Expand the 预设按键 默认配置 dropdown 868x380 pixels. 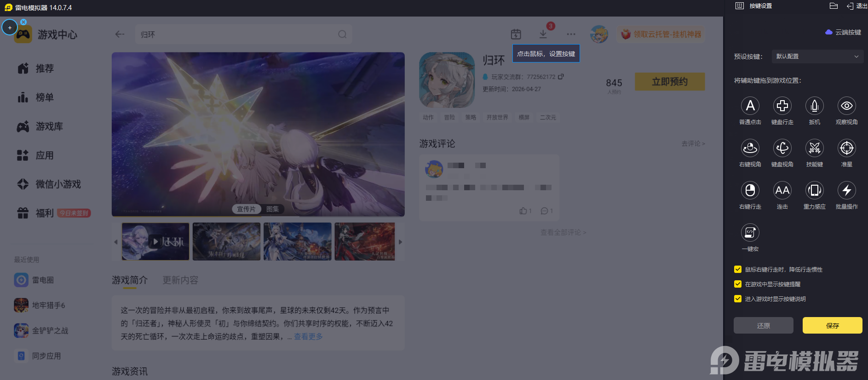pyautogui.click(x=817, y=57)
